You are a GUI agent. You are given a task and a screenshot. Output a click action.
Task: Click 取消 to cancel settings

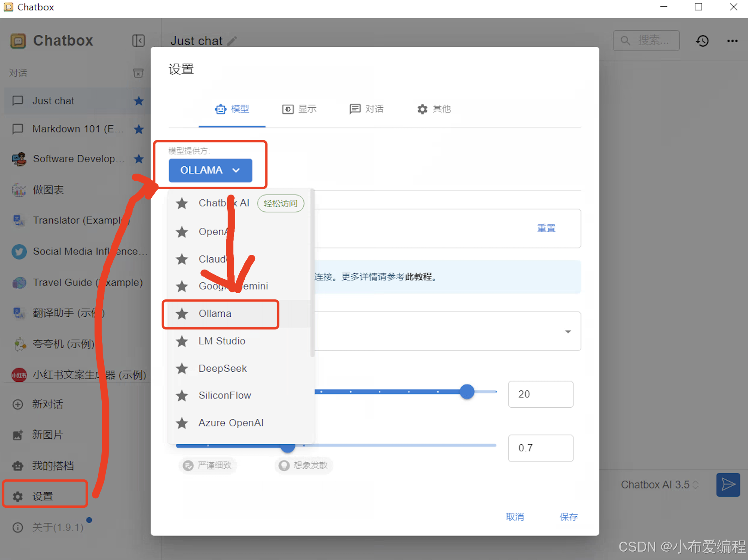point(515,517)
